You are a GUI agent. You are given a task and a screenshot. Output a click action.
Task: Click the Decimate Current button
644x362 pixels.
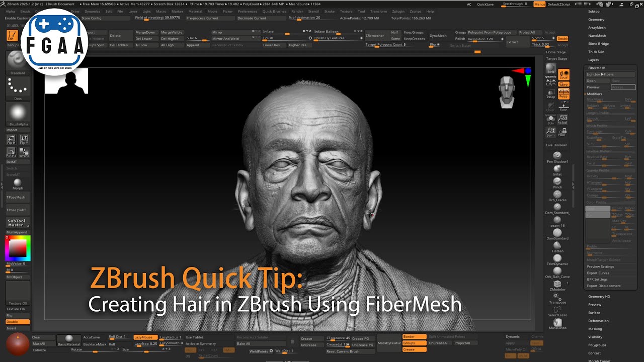261,18
